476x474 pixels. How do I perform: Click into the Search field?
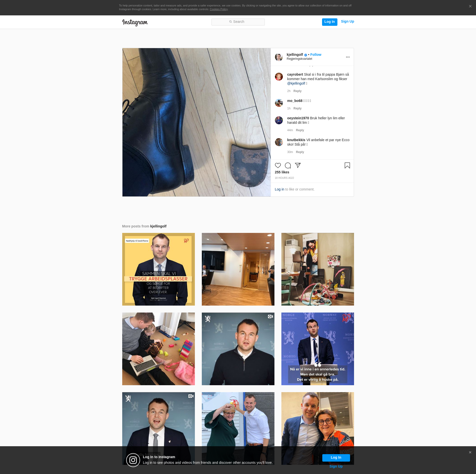click(x=238, y=22)
